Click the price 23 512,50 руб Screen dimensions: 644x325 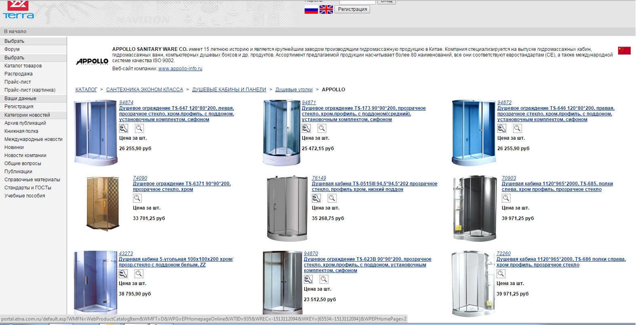click(x=320, y=300)
